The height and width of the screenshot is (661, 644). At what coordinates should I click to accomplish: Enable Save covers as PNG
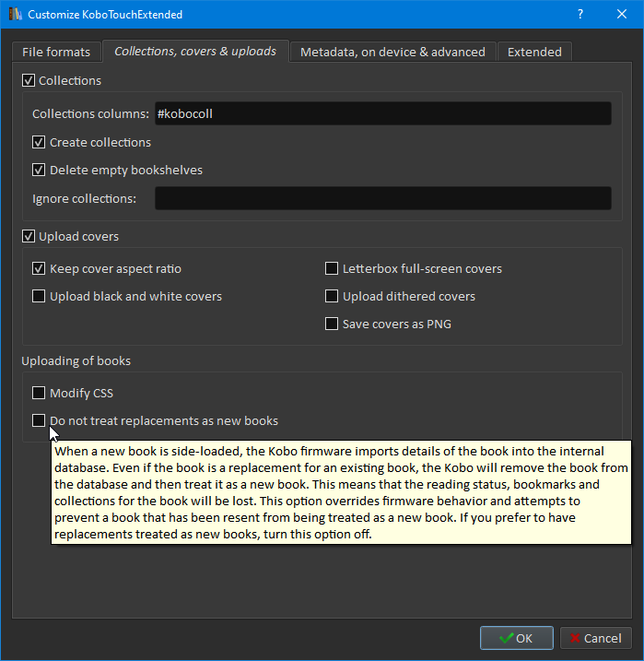pyautogui.click(x=332, y=325)
